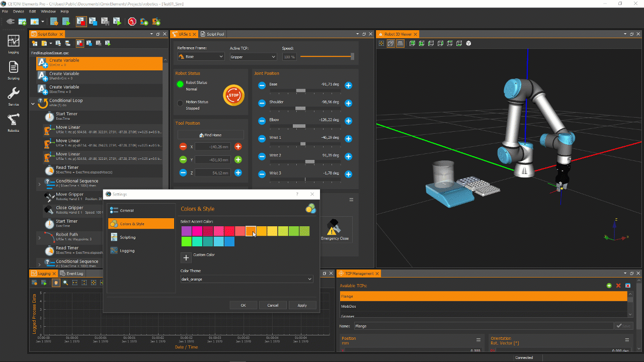Toggle the ground grid display in the 3D Viewer

[400, 43]
